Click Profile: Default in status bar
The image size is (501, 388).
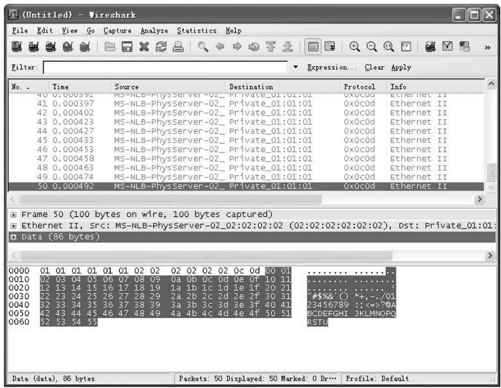click(x=377, y=379)
